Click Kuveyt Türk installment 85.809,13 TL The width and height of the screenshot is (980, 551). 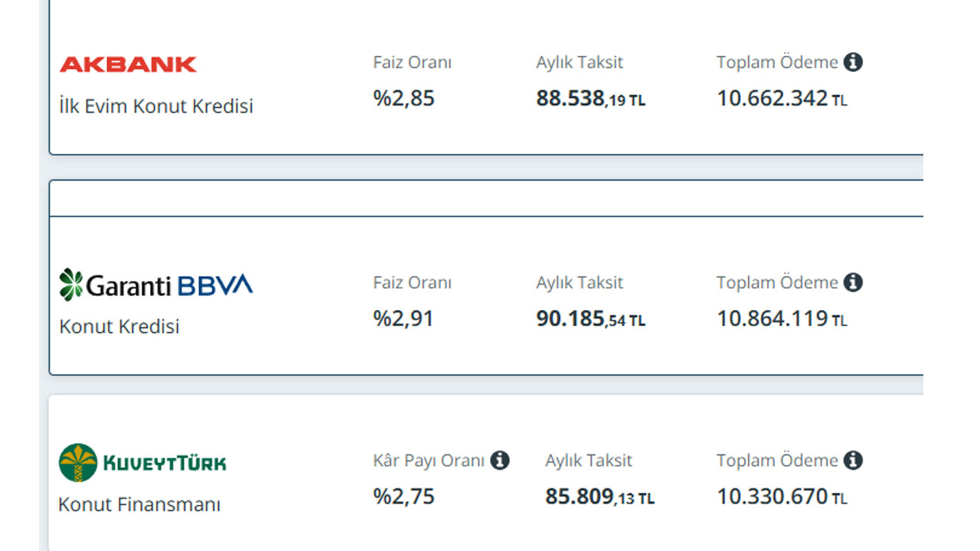click(599, 497)
